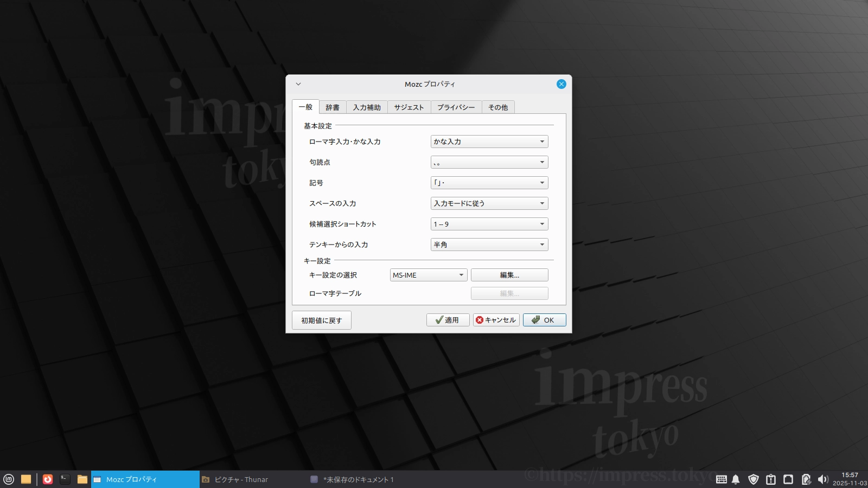Screen dimensions: 868x488
Task: Click the 記号 label text
Action: (x=316, y=183)
